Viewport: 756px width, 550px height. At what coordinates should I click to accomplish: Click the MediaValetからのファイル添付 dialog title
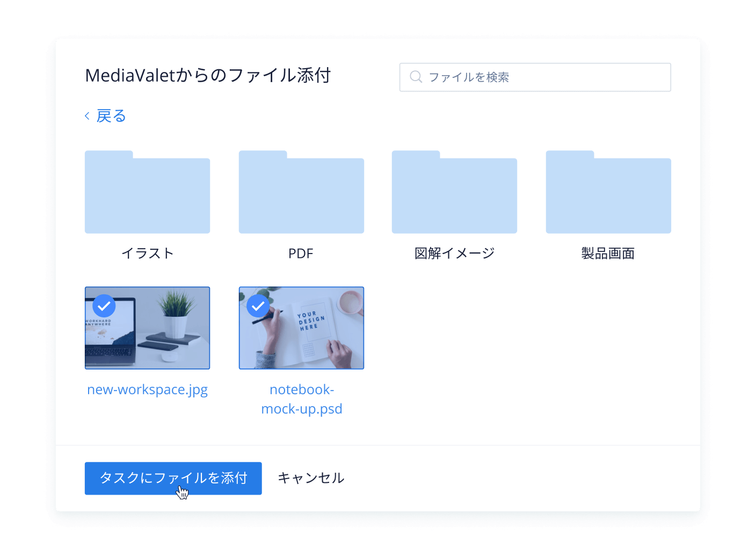click(x=208, y=75)
